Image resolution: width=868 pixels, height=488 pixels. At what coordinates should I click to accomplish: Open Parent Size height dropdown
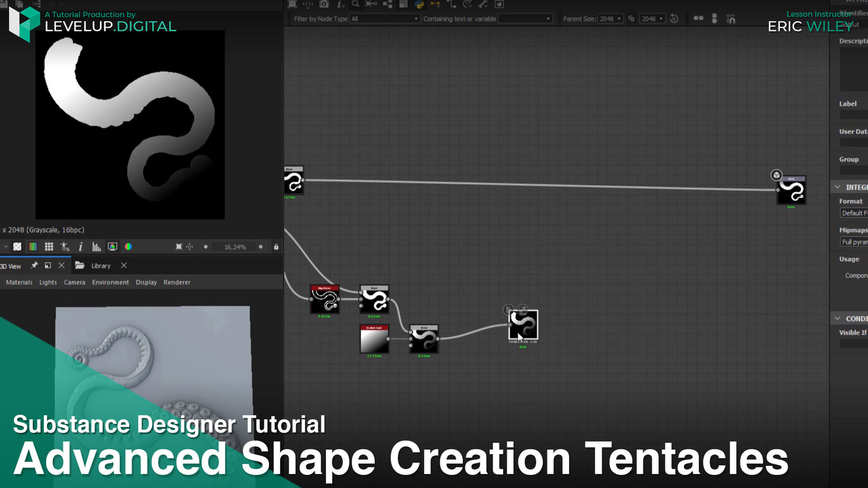(x=652, y=19)
